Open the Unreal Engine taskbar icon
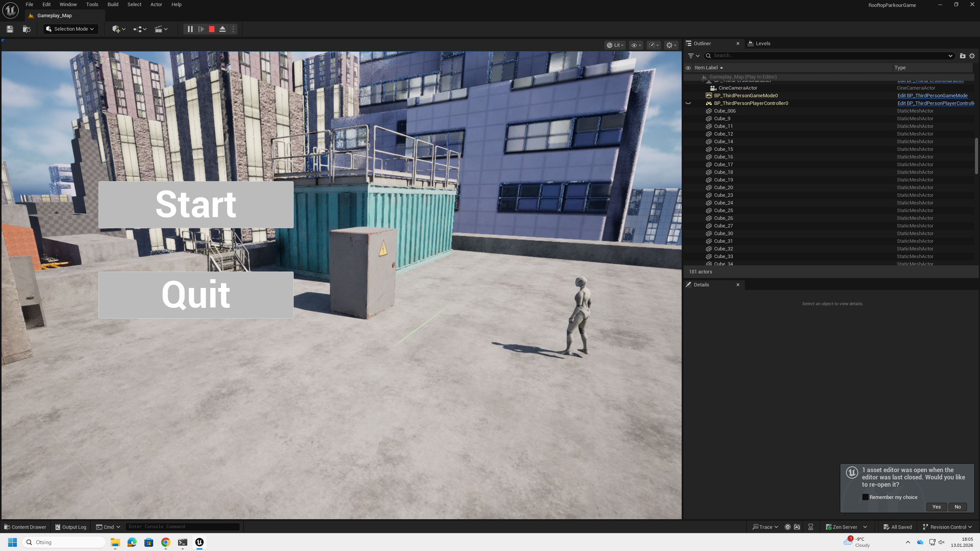This screenshot has width=980, height=551. click(199, 542)
